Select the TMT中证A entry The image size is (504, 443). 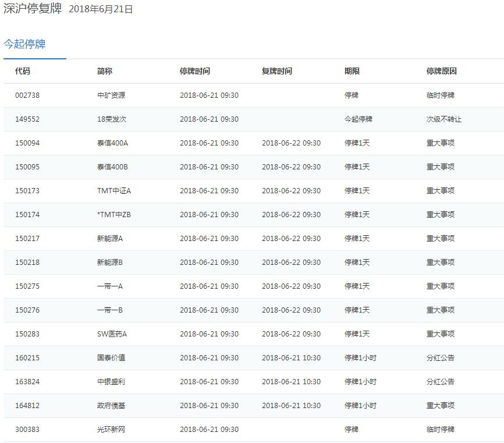point(114,191)
